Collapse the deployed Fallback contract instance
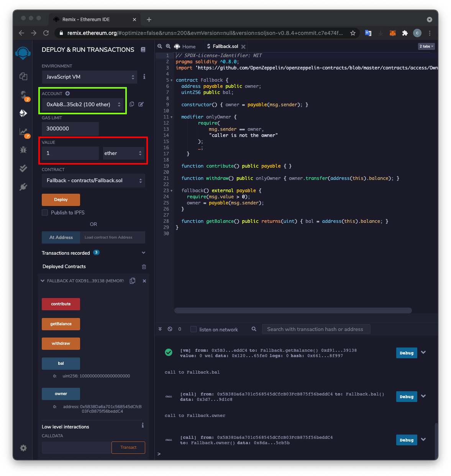 [x=43, y=281]
